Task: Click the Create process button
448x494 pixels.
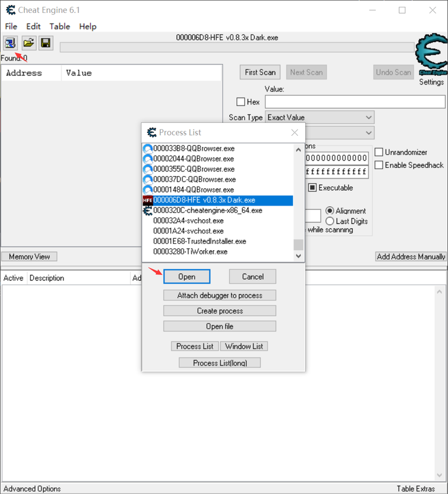Action: [x=220, y=311]
